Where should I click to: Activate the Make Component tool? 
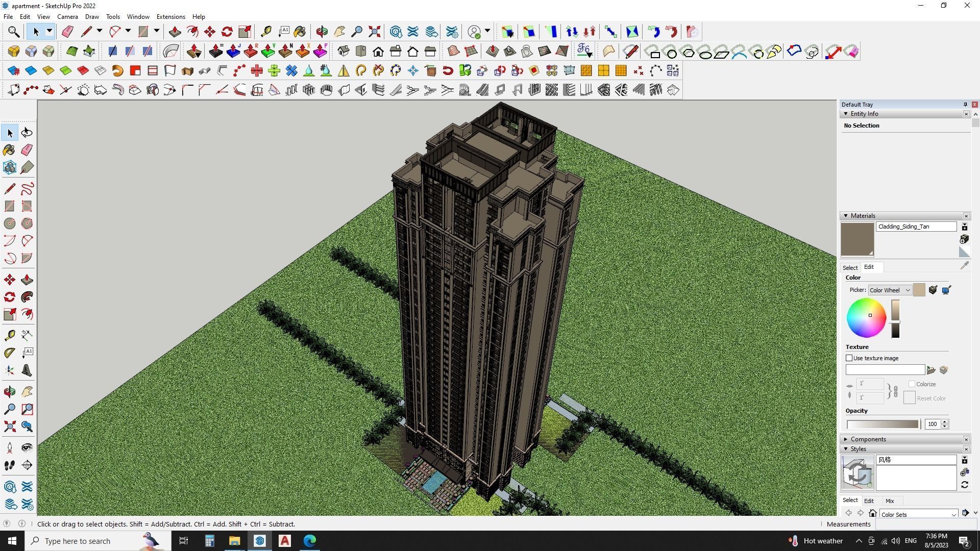(9, 167)
